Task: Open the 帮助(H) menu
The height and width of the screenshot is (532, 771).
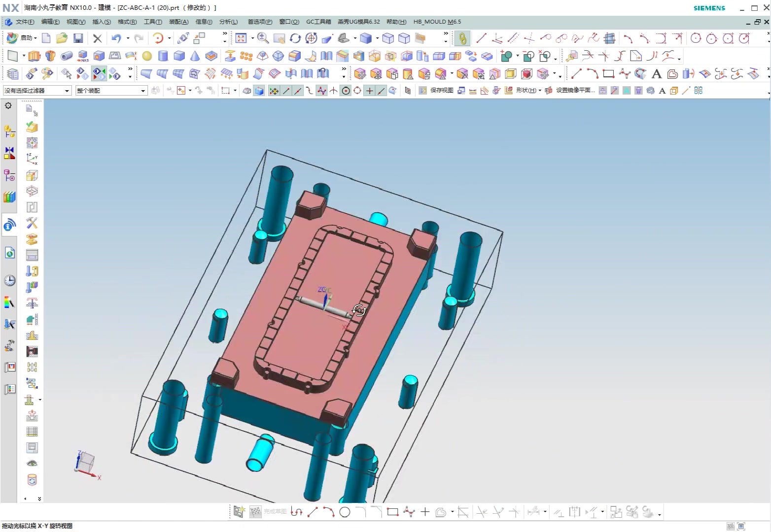Action: pos(396,22)
